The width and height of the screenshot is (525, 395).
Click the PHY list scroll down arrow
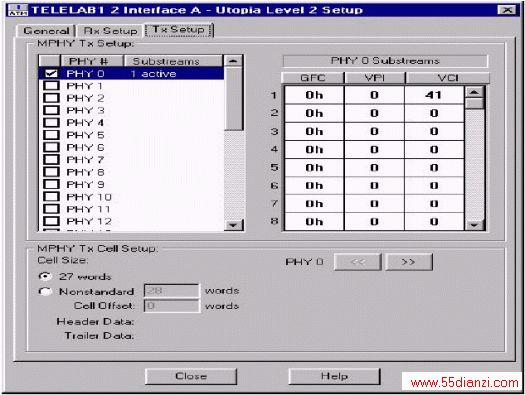click(233, 225)
